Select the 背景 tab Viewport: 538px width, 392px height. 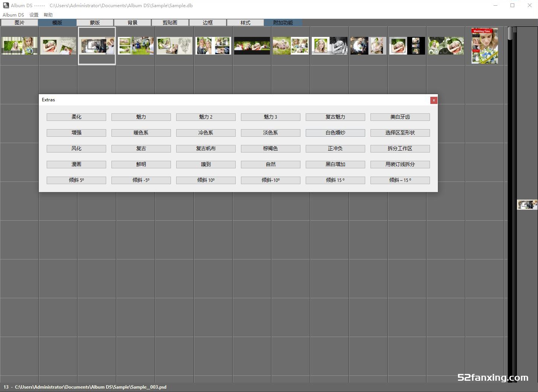point(133,23)
